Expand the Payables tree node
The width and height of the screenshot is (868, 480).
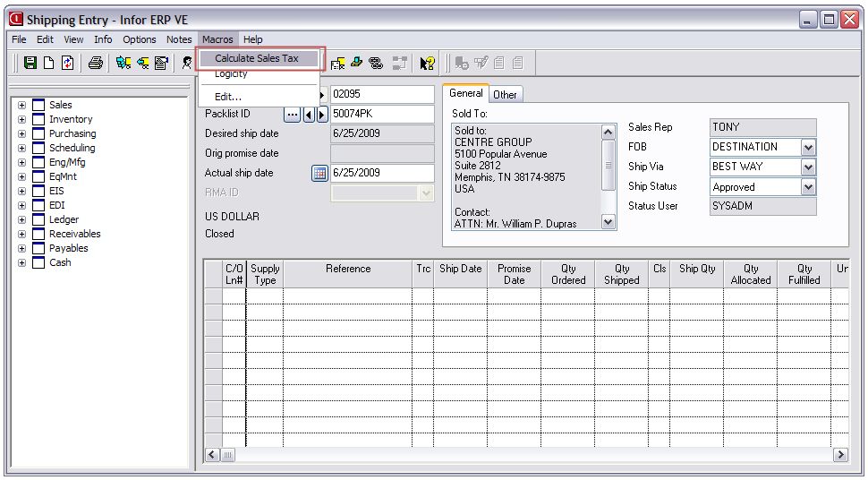[x=21, y=248]
